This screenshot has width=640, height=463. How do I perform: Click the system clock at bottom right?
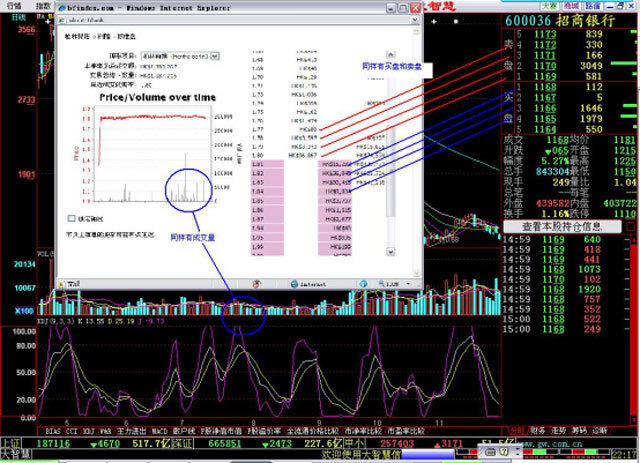click(x=624, y=454)
